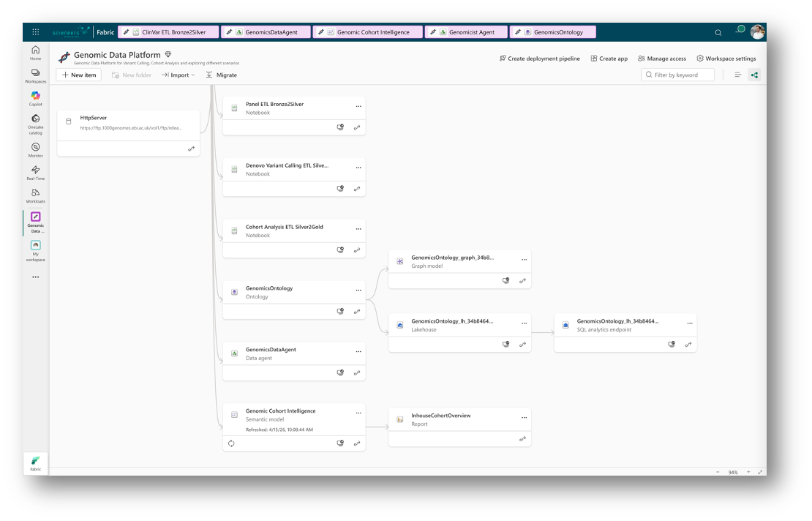Open My workspace in sidebar
The width and height of the screenshot is (812, 521).
[x=35, y=251]
